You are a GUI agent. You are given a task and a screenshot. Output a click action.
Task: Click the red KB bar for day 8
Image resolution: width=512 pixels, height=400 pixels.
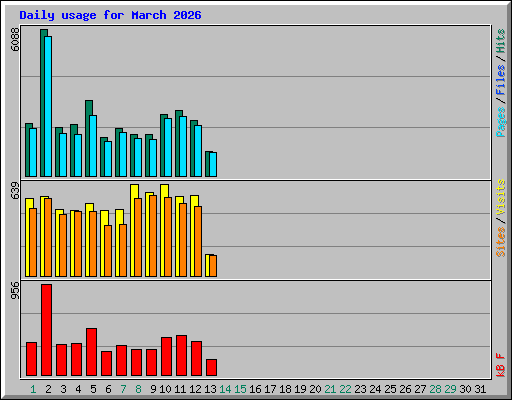[136, 363]
